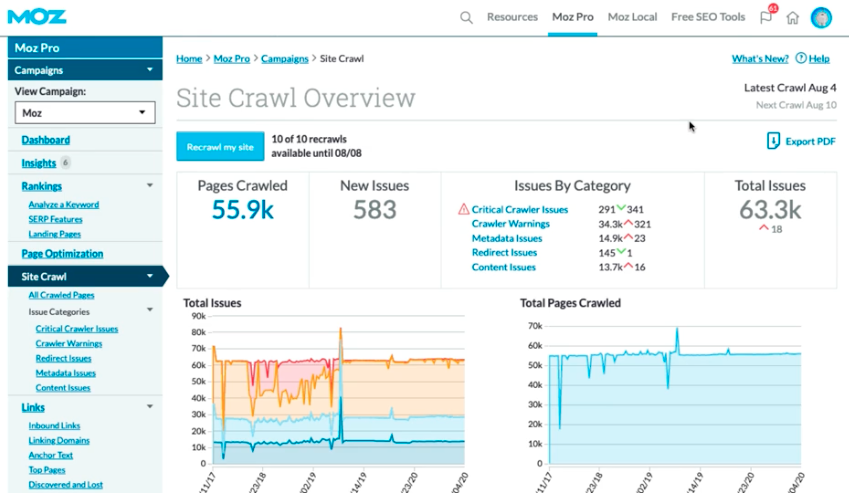Click the Export PDF link

click(811, 141)
